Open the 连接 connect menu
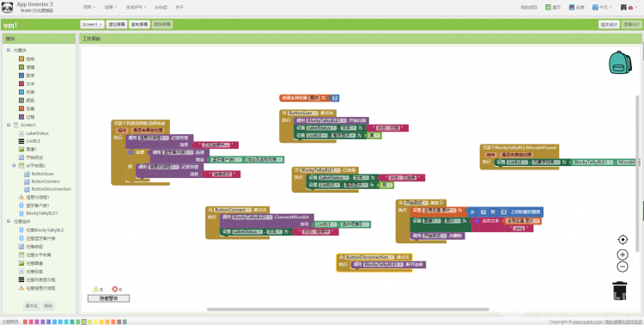This screenshot has height=325, width=644. point(110,8)
